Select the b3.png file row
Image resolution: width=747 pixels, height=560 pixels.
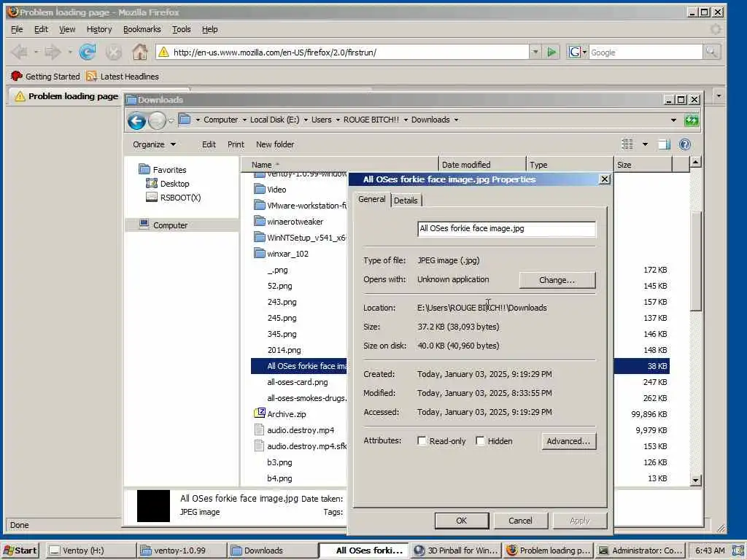[279, 462]
